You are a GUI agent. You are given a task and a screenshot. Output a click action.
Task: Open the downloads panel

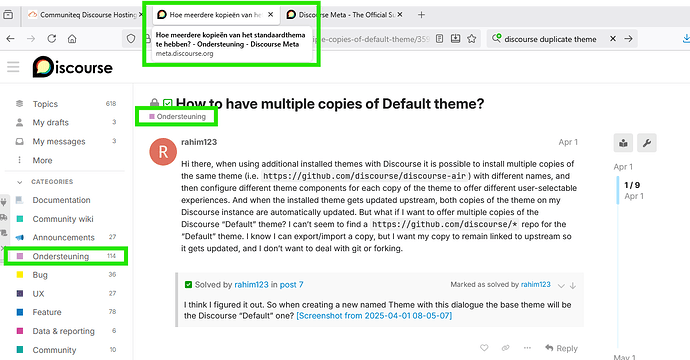point(686,39)
